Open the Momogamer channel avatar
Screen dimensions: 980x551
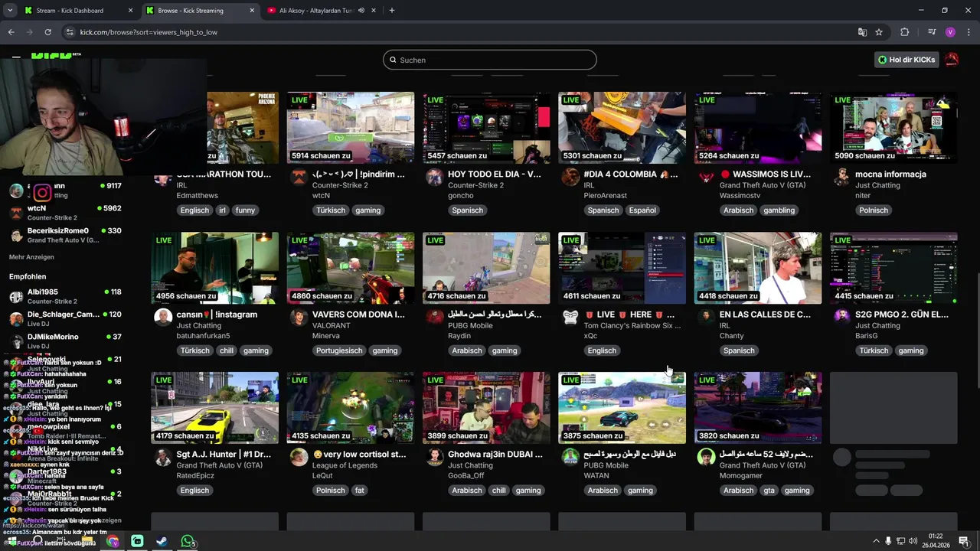[706, 458]
